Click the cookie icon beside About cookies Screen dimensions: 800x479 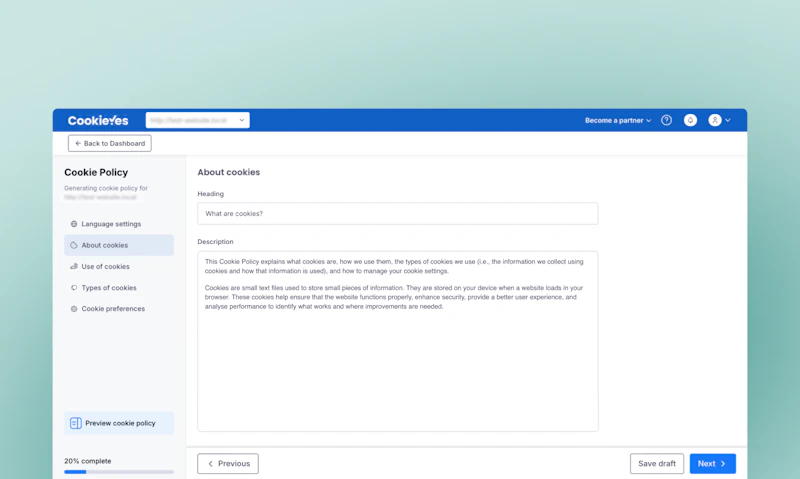(74, 245)
